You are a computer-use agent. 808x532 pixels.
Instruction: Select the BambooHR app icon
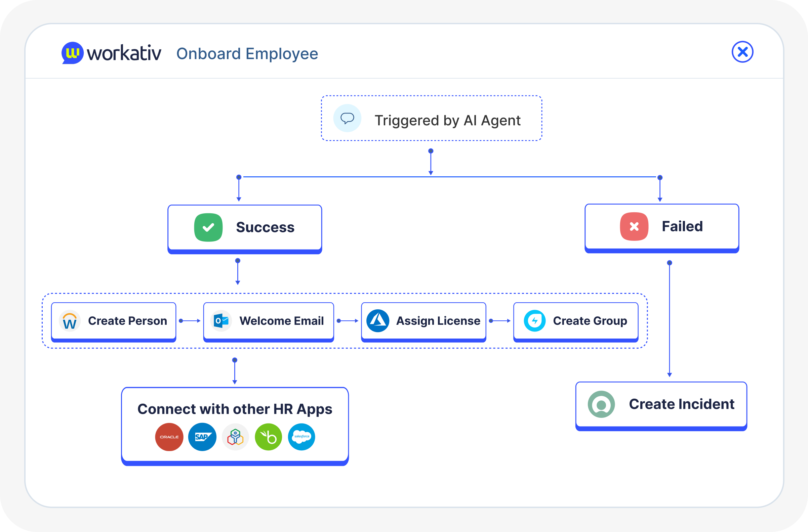click(268, 437)
